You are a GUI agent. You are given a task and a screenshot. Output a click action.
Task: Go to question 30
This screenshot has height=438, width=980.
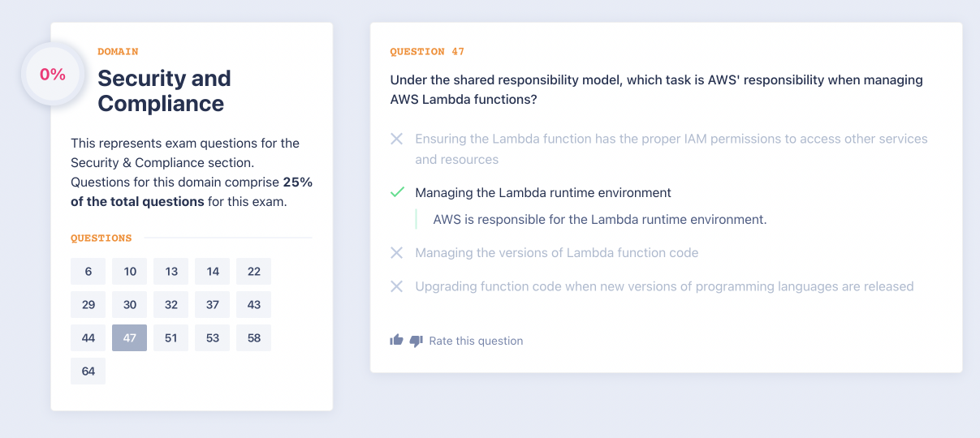[130, 305]
